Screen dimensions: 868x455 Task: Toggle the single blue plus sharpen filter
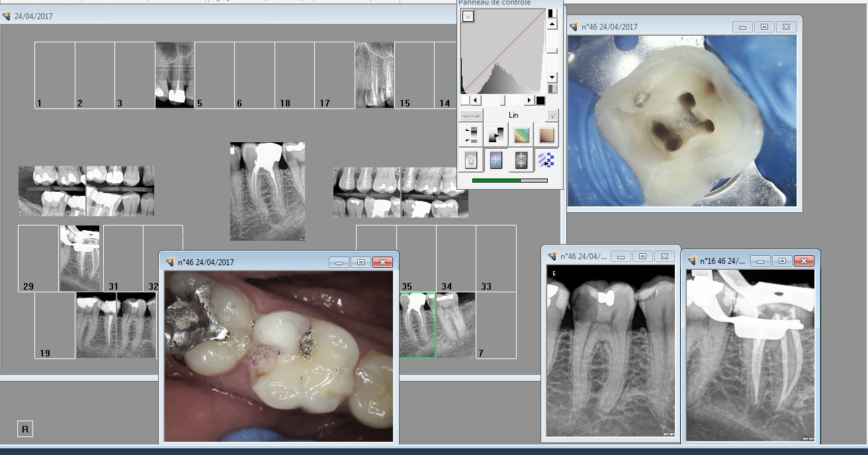tap(496, 160)
